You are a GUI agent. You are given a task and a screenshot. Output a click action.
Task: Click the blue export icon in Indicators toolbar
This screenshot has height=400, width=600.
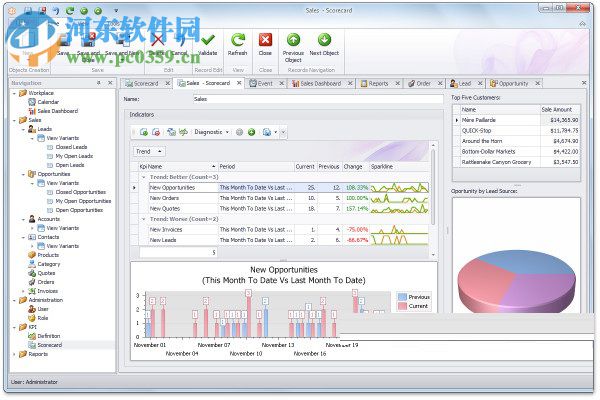[267, 132]
